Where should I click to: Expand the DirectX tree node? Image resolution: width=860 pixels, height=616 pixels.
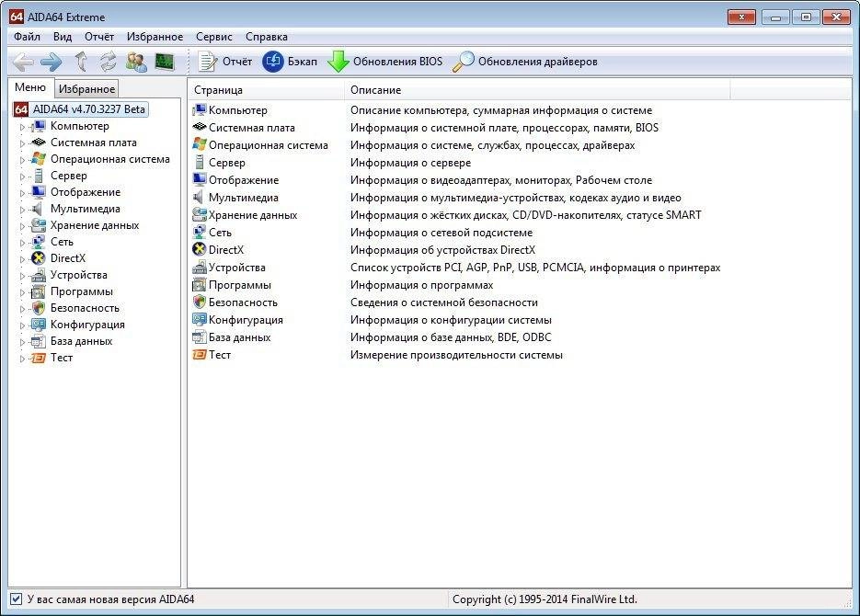(22, 259)
